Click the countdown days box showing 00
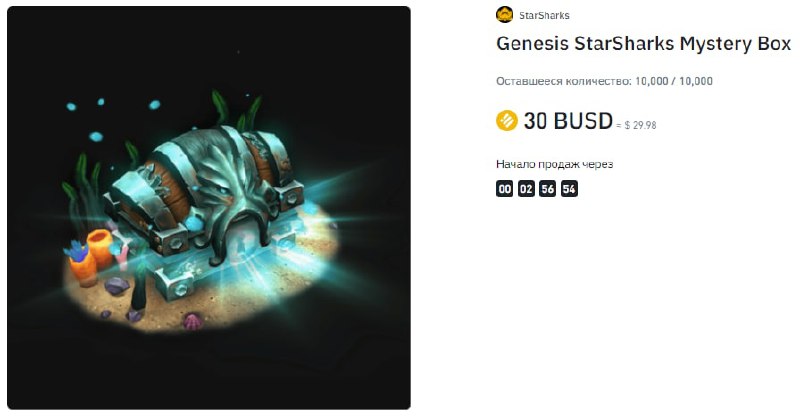This screenshot has height=417, width=800. (505, 189)
